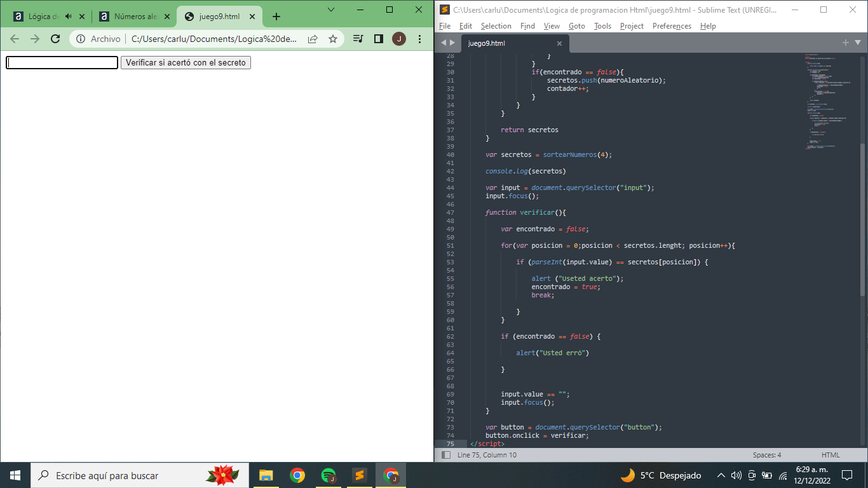The height and width of the screenshot is (488, 868).
Task: Close the Lógica de programación tab
Action: [x=81, y=17]
